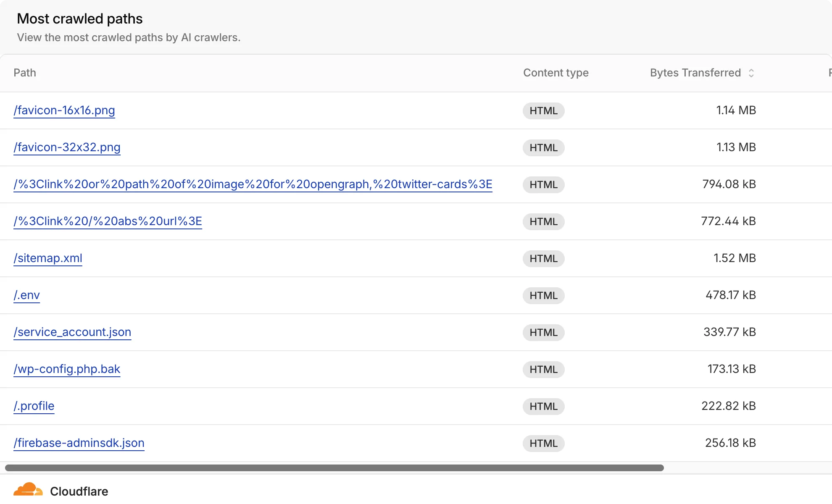Open the /%3Clink%20/%20abs%20url%3E path
This screenshot has width=832, height=504.
pos(108,221)
